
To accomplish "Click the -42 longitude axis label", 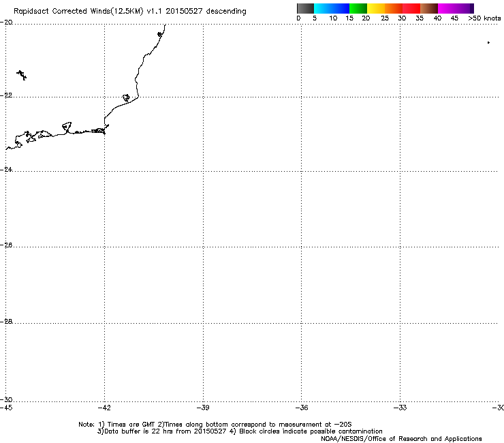I will pos(104,408).
